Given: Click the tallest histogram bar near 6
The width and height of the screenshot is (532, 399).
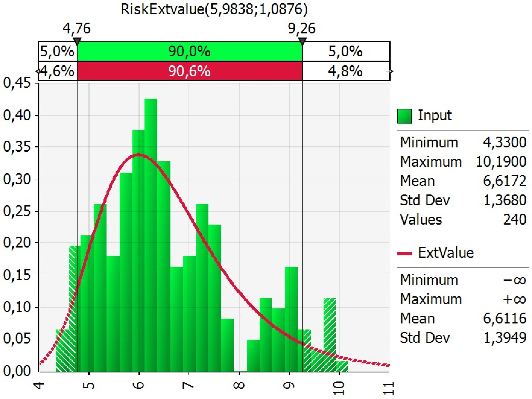Looking at the screenshot, I should (151, 235).
